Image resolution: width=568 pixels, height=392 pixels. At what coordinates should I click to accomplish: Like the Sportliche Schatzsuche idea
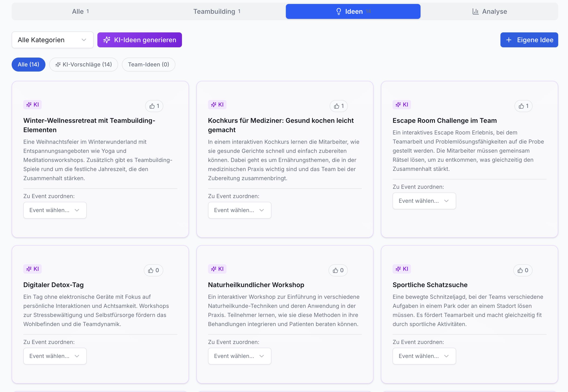click(523, 270)
